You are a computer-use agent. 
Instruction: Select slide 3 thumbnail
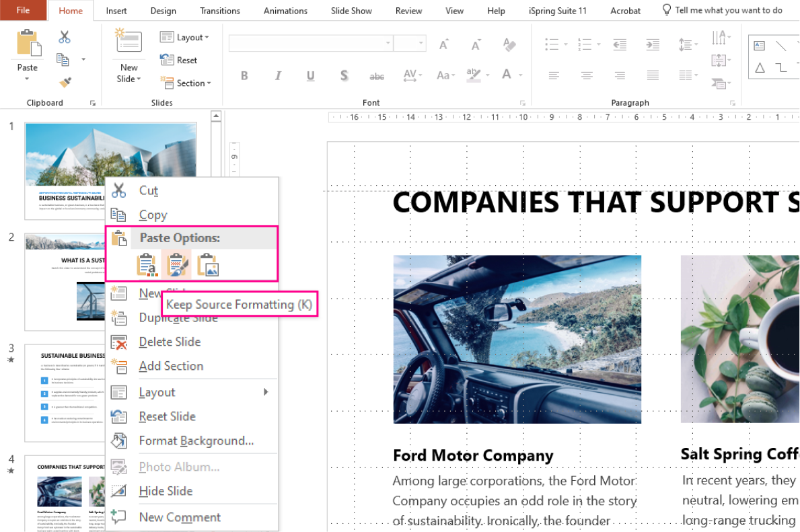(x=65, y=393)
